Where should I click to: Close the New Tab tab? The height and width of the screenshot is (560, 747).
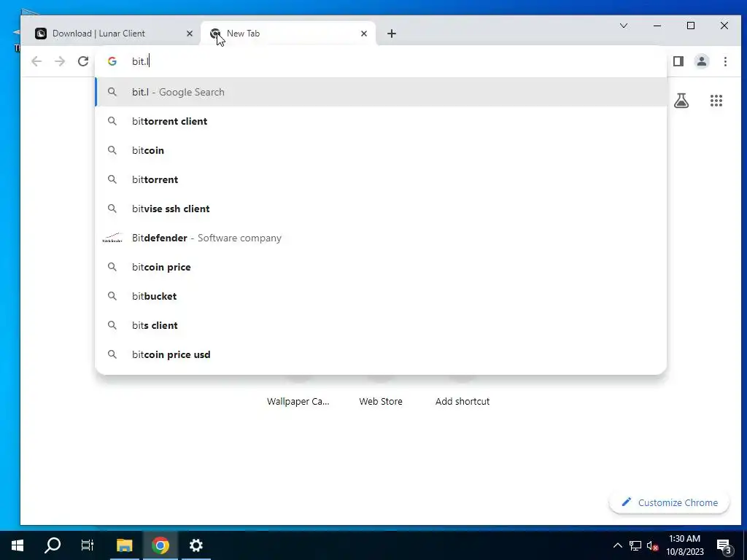coord(364,34)
